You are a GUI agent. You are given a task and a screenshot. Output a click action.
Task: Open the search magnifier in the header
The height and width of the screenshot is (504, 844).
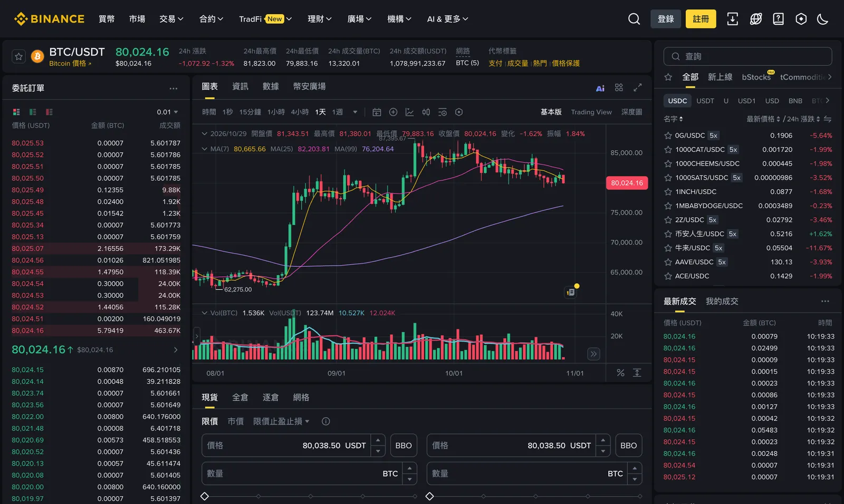(634, 19)
